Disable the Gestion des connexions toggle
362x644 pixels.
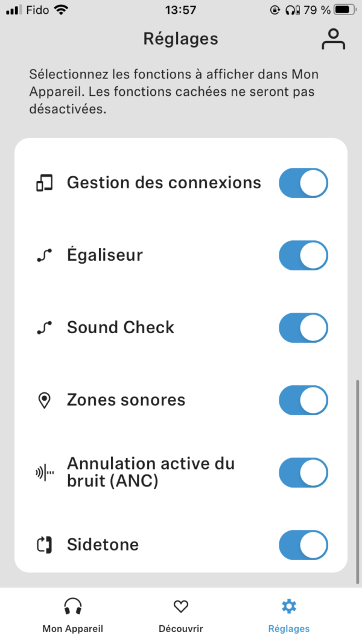[x=303, y=183]
